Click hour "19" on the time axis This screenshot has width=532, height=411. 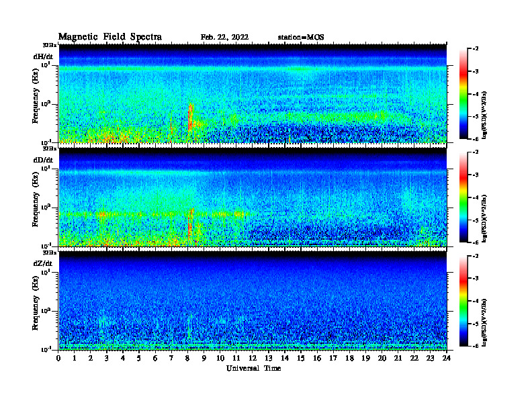(x=365, y=359)
